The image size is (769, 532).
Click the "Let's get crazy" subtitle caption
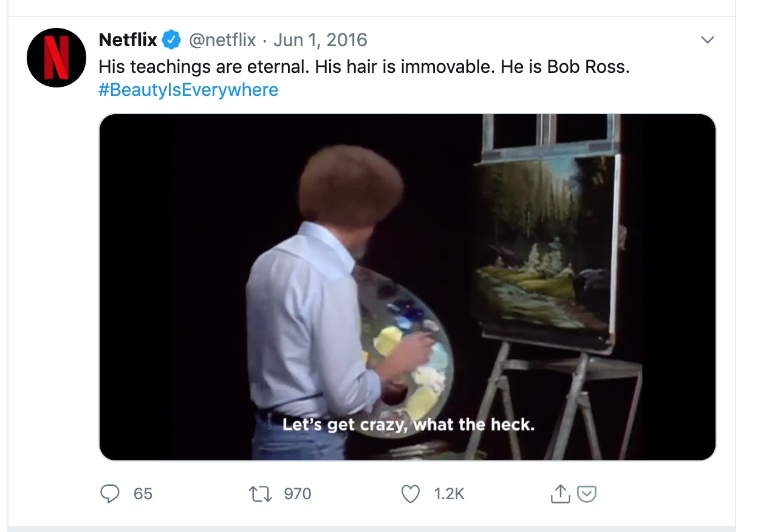(x=408, y=424)
